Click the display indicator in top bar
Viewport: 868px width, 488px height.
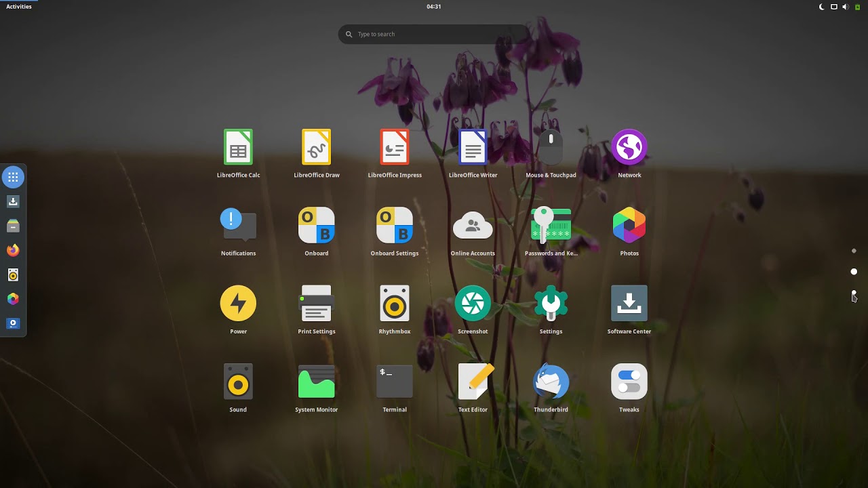833,7
